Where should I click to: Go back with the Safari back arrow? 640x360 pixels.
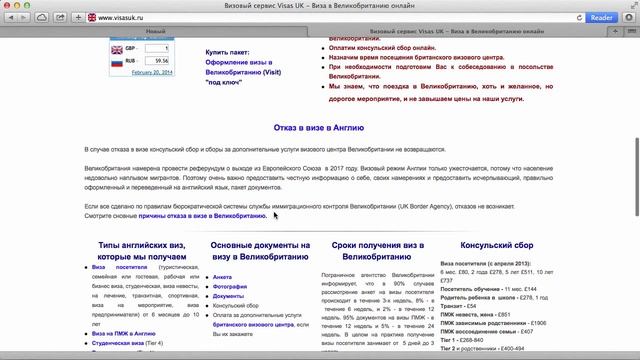(11, 18)
